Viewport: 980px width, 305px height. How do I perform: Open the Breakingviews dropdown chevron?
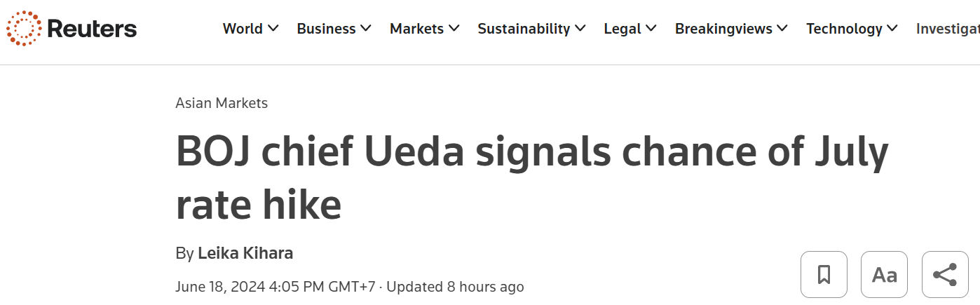(x=782, y=29)
